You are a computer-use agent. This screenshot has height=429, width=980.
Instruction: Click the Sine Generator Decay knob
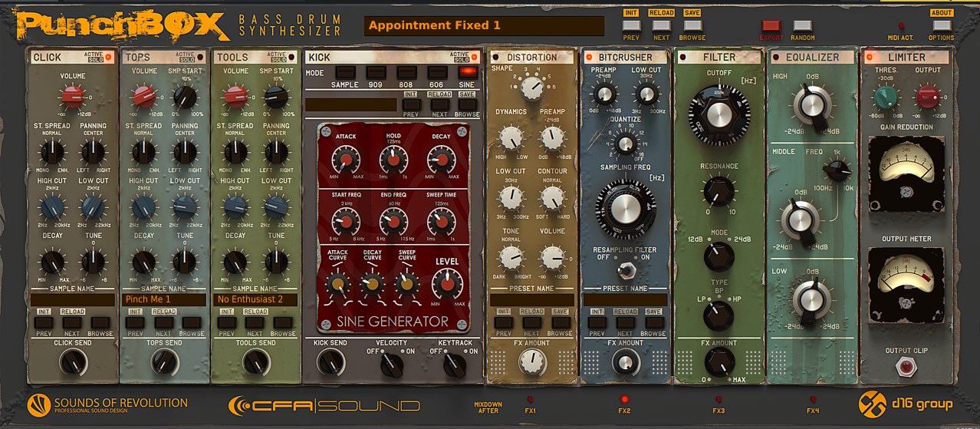pos(441,160)
